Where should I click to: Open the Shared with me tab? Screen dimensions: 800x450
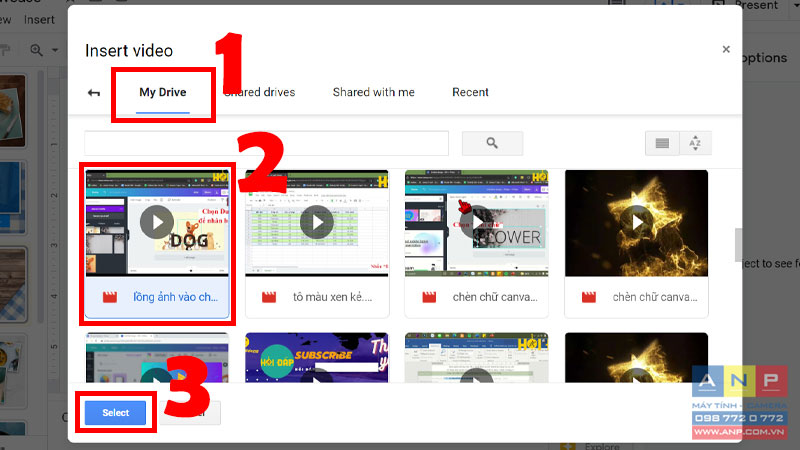pyautogui.click(x=373, y=92)
